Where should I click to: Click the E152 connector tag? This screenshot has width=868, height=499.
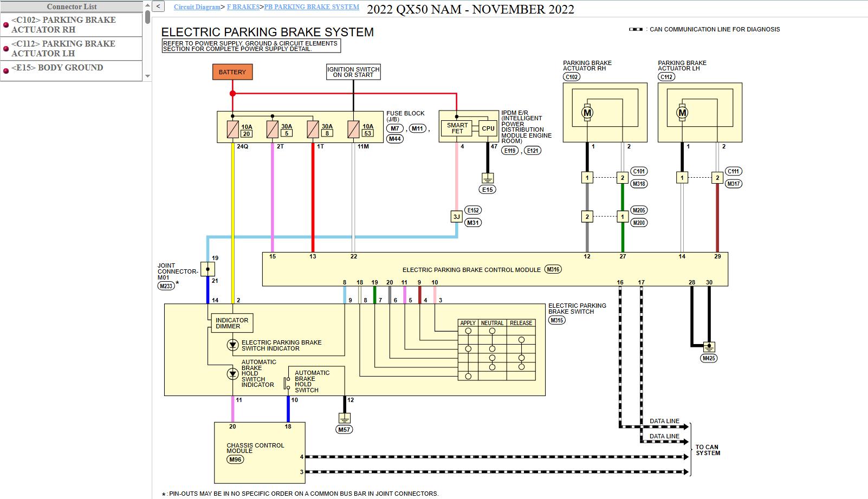point(473,210)
